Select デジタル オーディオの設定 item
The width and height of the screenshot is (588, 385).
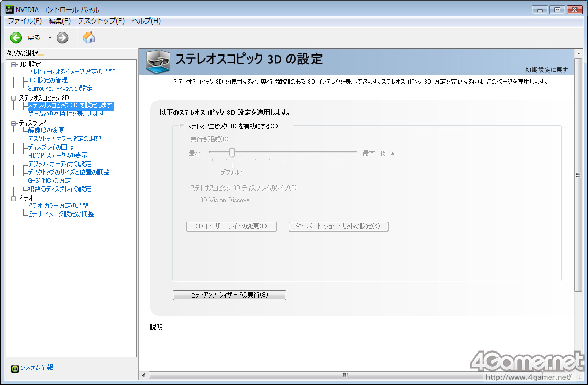[60, 163]
